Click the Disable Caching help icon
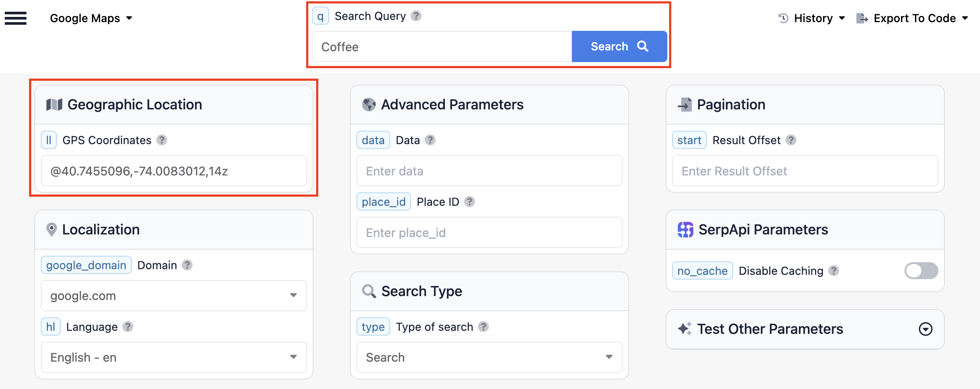This screenshot has height=389, width=980. pyautogui.click(x=833, y=271)
